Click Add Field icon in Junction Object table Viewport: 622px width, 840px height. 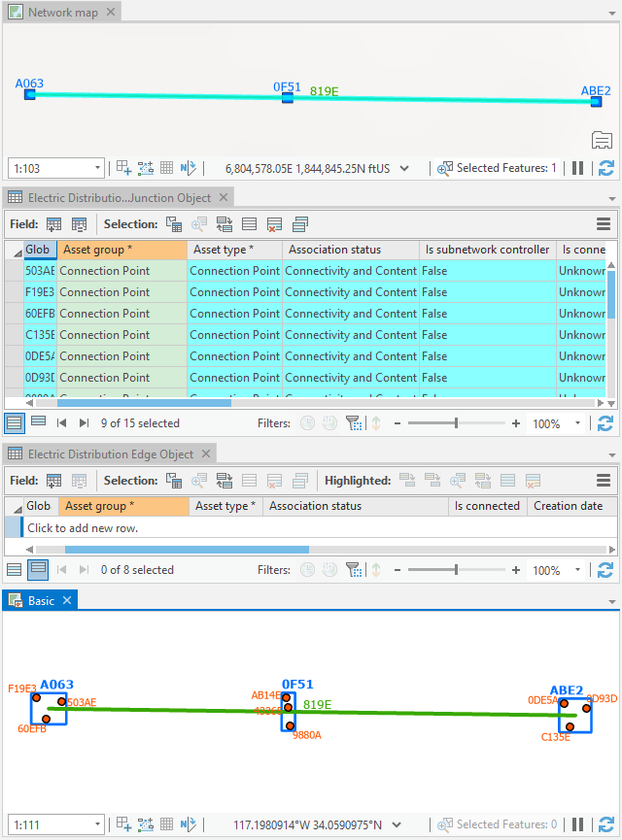coord(54,224)
